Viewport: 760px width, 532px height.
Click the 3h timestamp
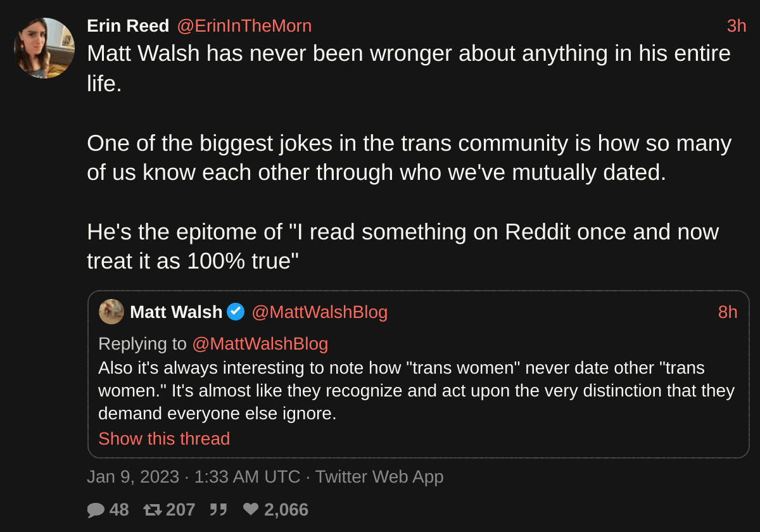pyautogui.click(x=737, y=26)
